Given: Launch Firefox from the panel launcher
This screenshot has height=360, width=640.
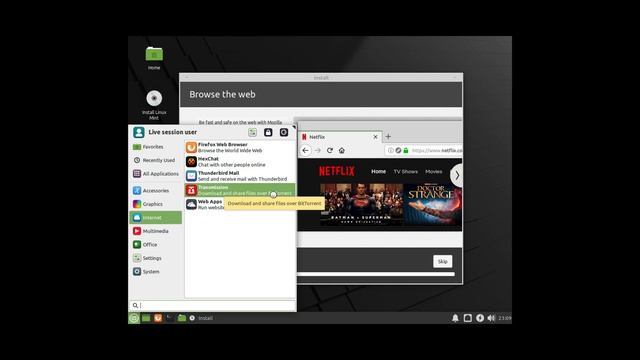Looking at the screenshot, I should [158, 318].
